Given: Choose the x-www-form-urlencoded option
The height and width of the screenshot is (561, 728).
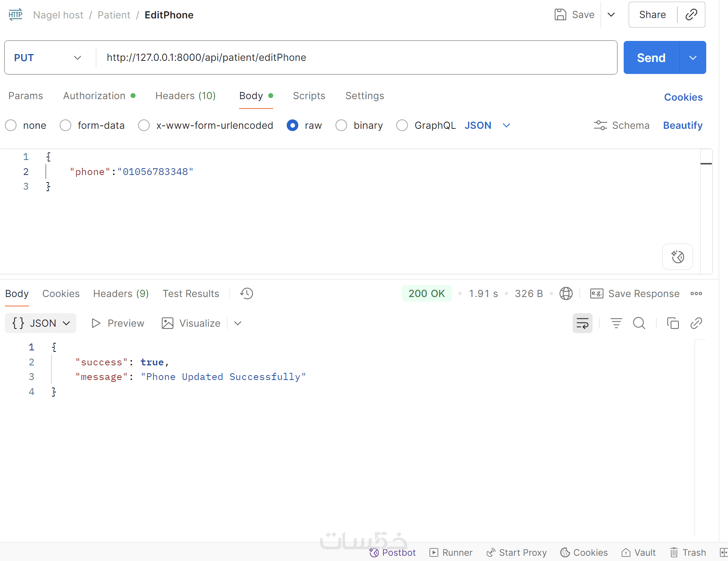Looking at the screenshot, I should pos(144,125).
